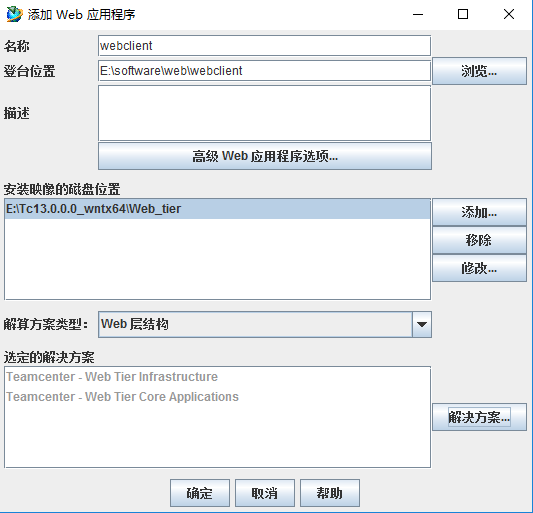Close the 添加 Web 应用程序 dialog
The width and height of the screenshot is (533, 513).
pos(509,14)
